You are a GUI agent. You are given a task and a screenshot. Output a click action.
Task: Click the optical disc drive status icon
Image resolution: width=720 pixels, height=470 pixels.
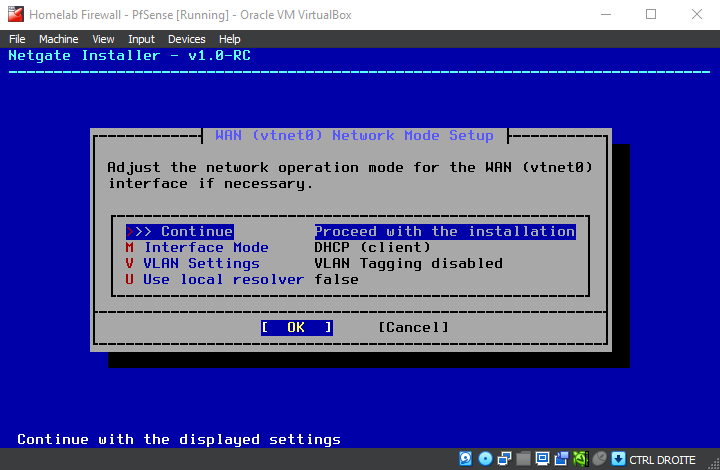[485, 459]
